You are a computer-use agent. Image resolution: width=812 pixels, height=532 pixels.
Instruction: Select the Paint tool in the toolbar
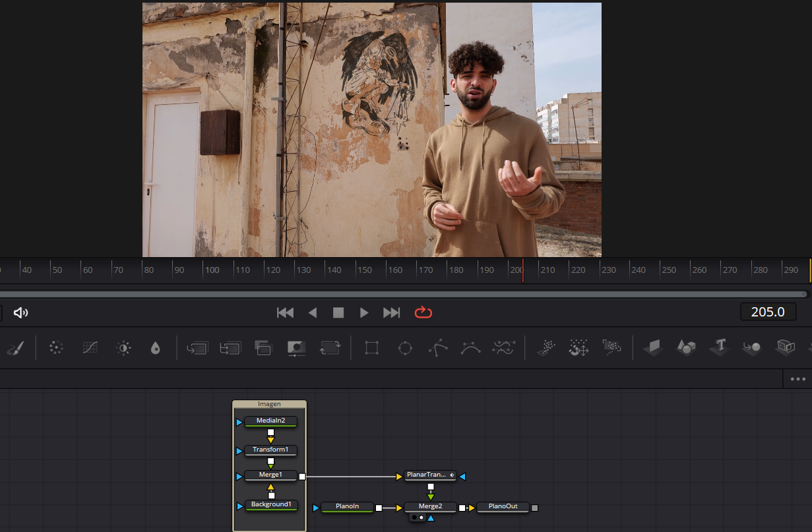(x=14, y=347)
